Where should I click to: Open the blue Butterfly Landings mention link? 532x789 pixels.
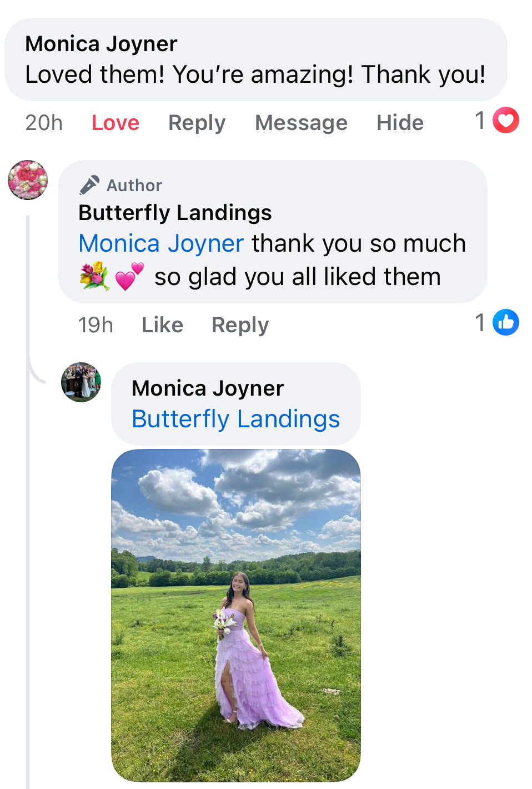pos(235,419)
